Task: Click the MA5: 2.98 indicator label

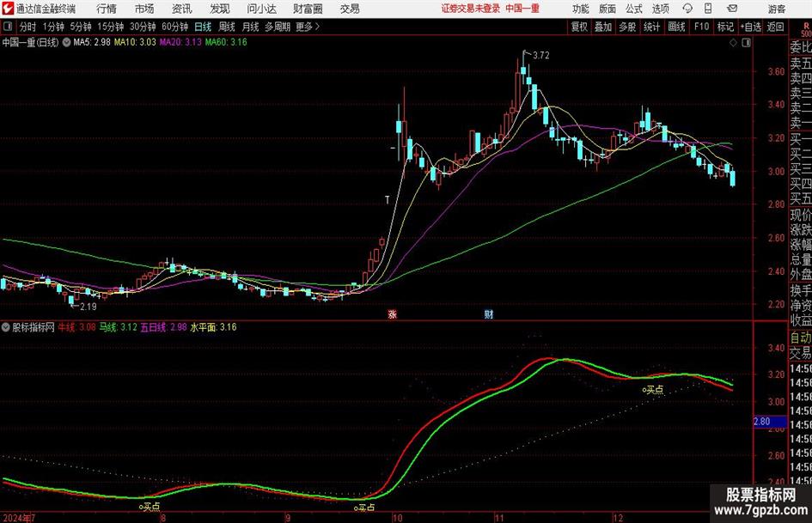Action: (92, 42)
